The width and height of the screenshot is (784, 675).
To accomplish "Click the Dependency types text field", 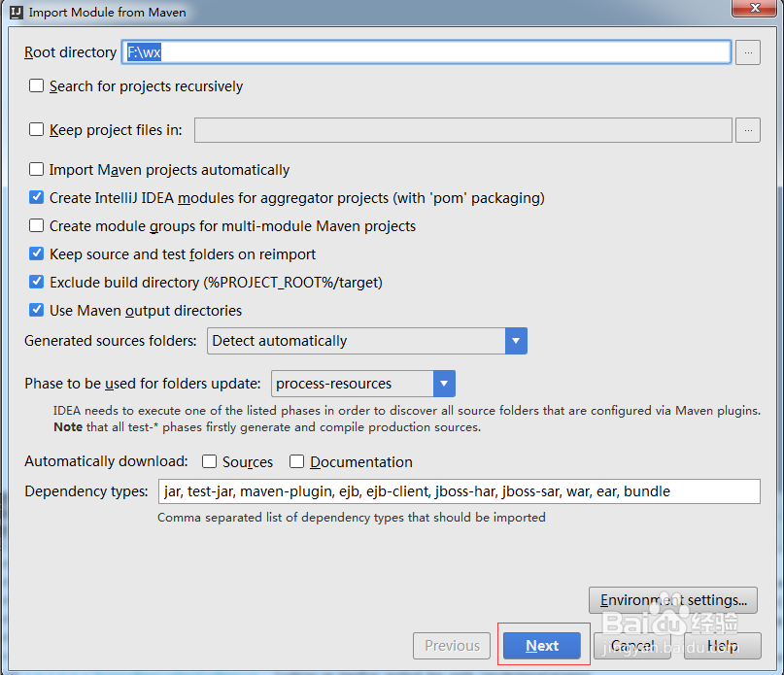I will (459, 491).
